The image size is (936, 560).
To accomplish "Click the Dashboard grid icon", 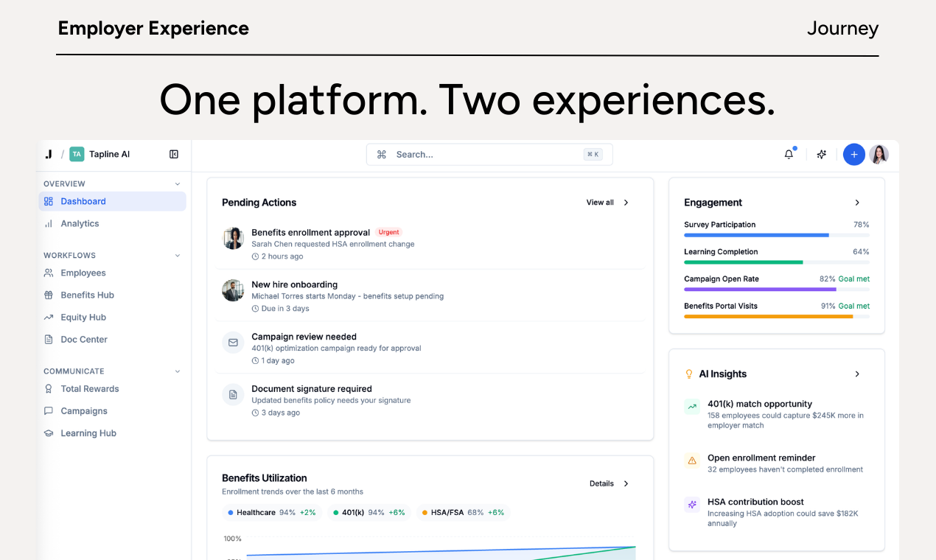I will pyautogui.click(x=49, y=201).
